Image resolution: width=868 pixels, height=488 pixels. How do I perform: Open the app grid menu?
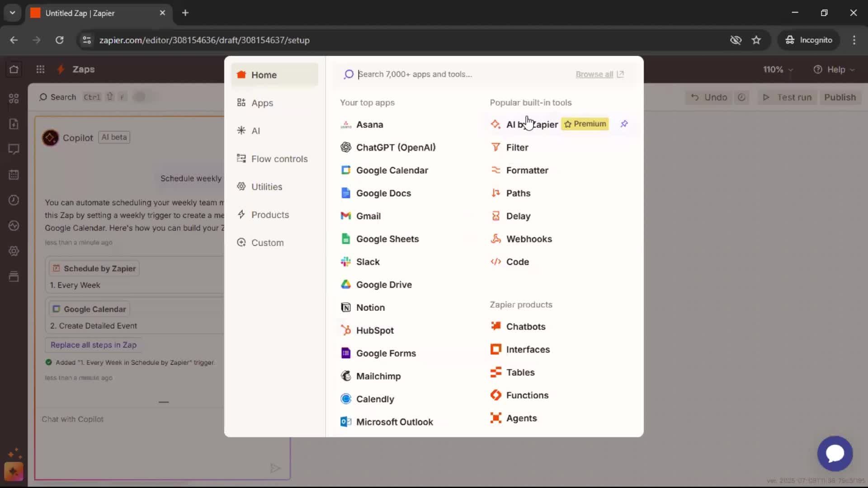pyautogui.click(x=40, y=70)
